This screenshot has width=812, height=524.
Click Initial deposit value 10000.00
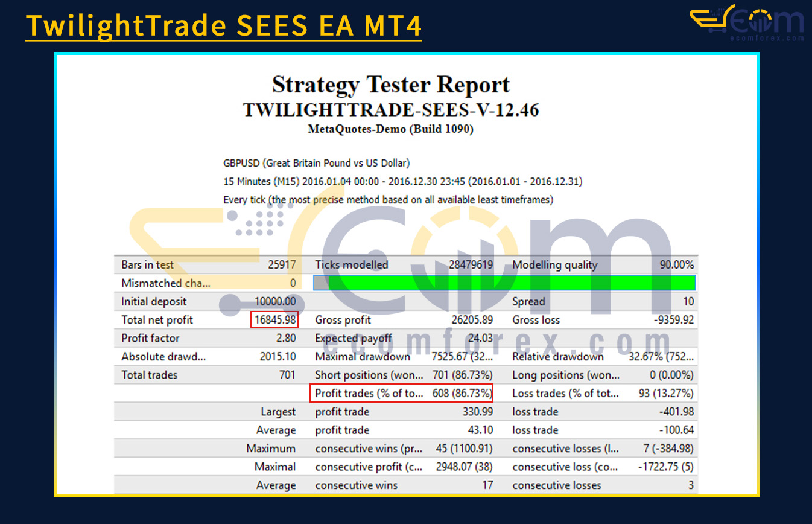tap(276, 301)
